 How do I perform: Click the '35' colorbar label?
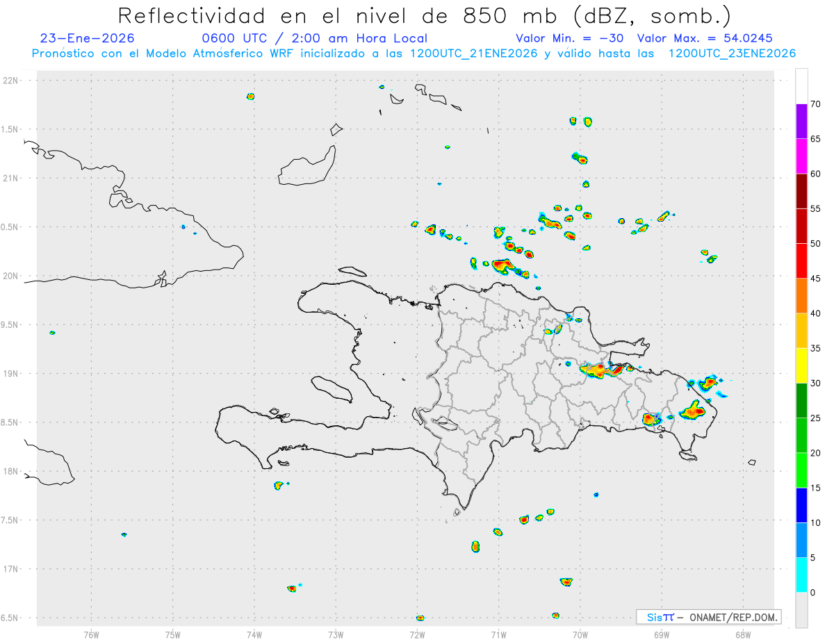pyautogui.click(x=815, y=348)
